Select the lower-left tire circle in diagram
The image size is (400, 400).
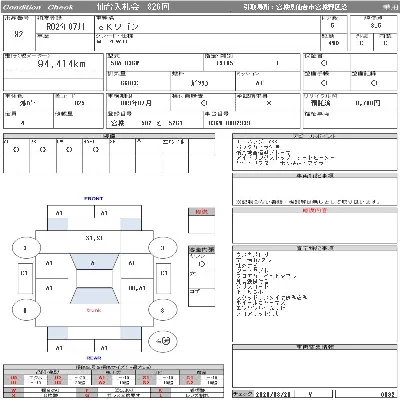click(26, 311)
